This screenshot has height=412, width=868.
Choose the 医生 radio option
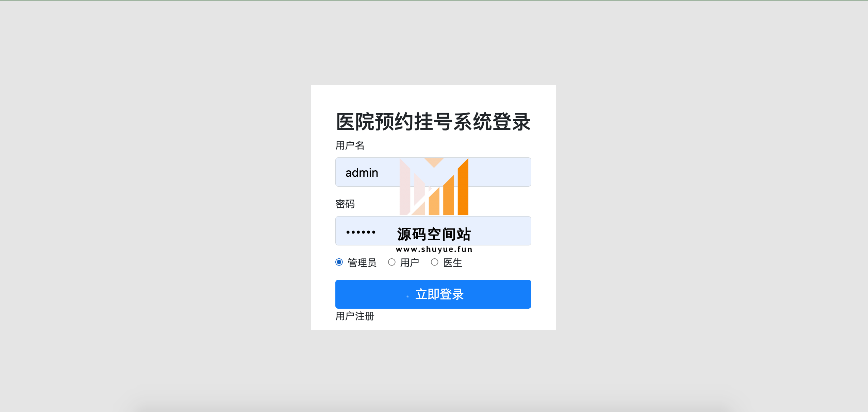tap(435, 262)
